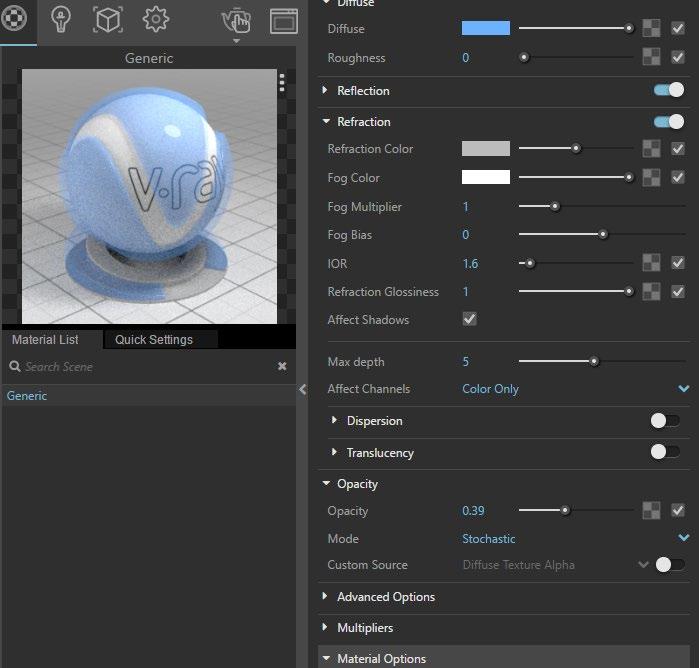Switch to Quick Settings tab

tap(154, 340)
